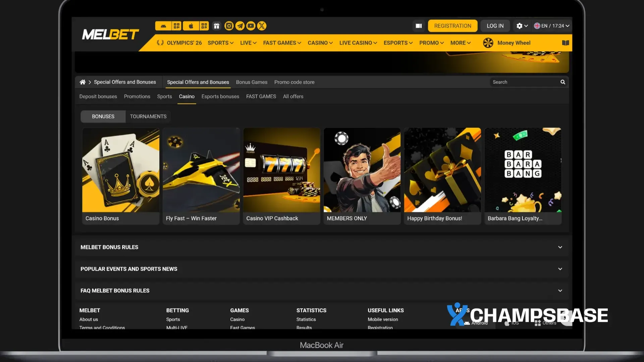Open the Casino VIP Cashback offer card
Image resolution: width=644 pixels, height=362 pixels.
coord(281,176)
